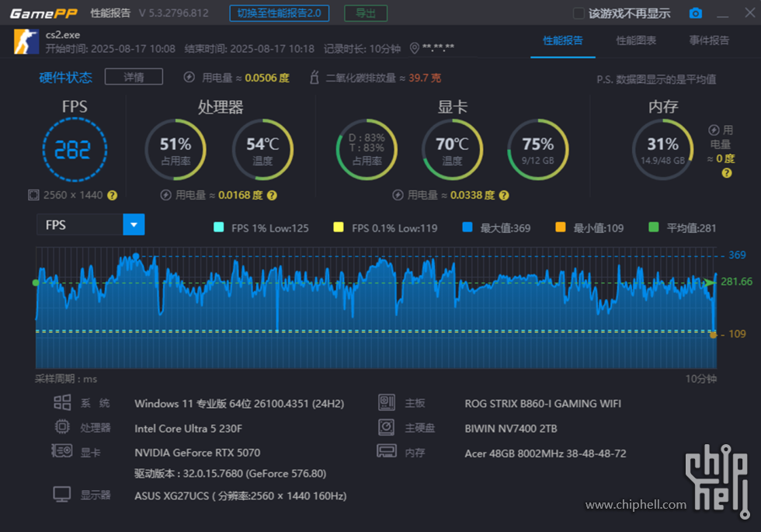Screen dimensions: 761x532
Task: Click the location pin icon beside the masked address
Action: (415, 48)
